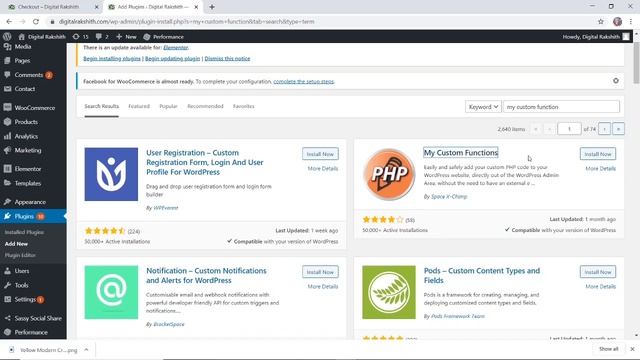Bookmark this page with the star icon

600,22
